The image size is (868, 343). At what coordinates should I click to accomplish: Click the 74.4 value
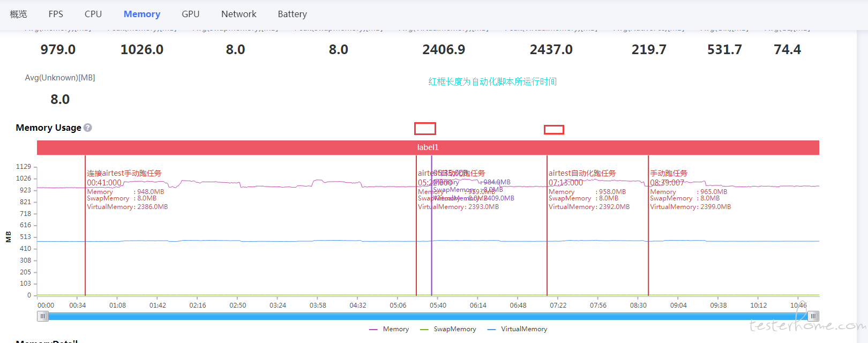point(787,50)
